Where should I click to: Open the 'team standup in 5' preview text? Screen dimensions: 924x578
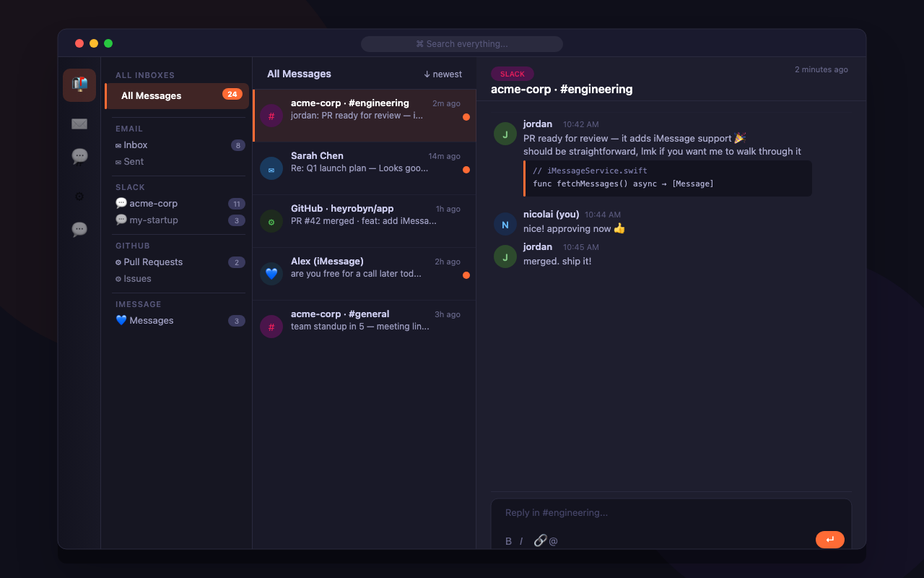pos(360,327)
